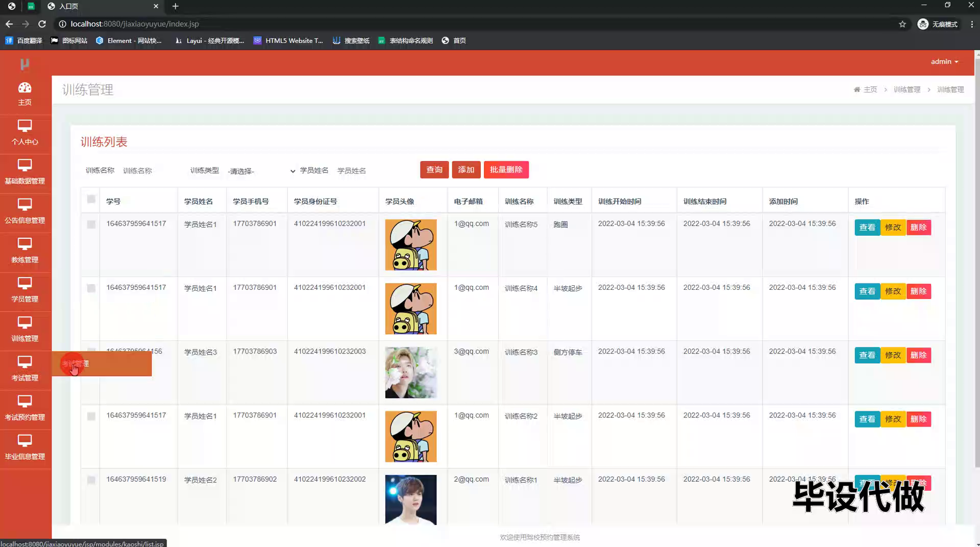Delete the 训练名称2 record
This screenshot has height=547, width=980.
click(x=919, y=419)
